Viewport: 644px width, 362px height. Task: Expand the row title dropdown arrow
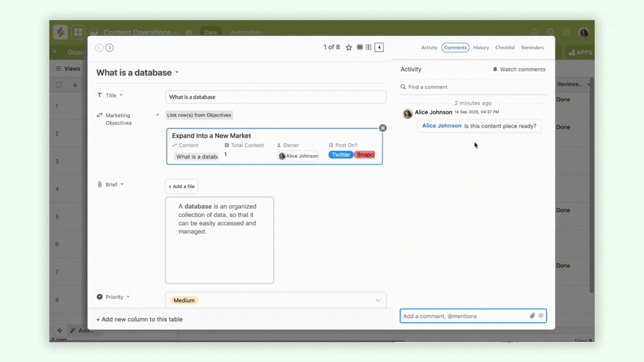coord(177,72)
